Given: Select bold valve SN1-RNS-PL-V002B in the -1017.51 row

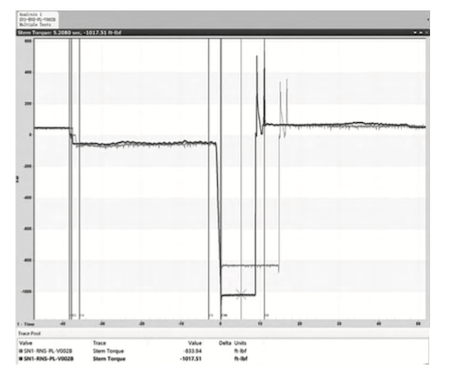Looking at the screenshot, I should tap(49, 359).
